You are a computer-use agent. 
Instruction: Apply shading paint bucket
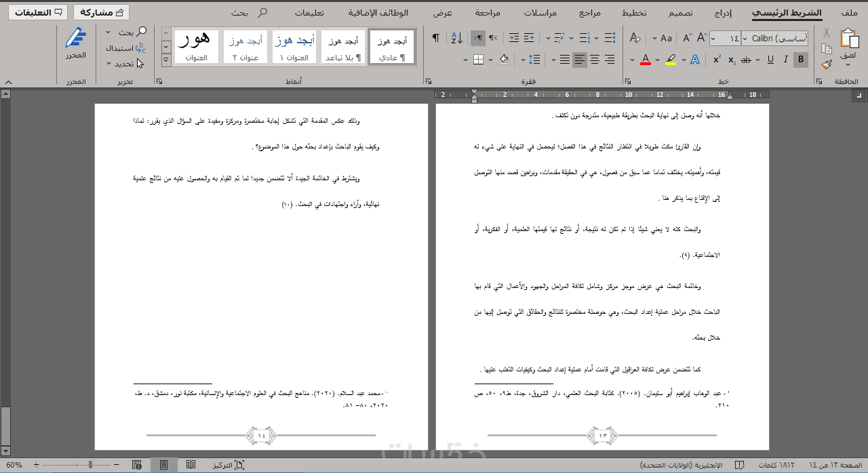pyautogui.click(x=504, y=60)
